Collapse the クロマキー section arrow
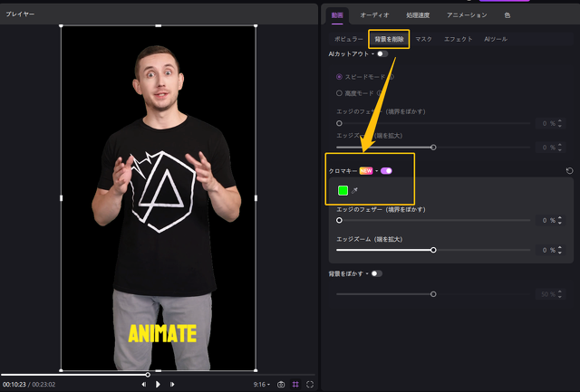The height and width of the screenshot is (392, 580). click(x=376, y=170)
